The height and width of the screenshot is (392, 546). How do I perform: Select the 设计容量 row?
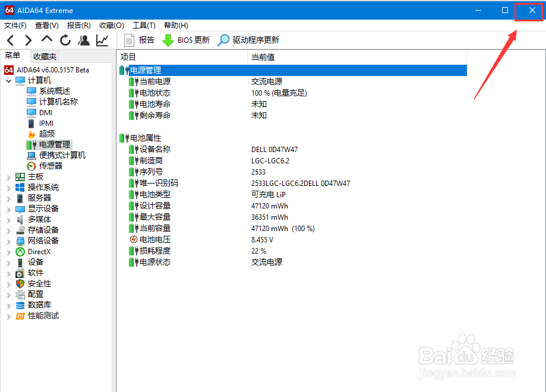pyautogui.click(x=293, y=206)
